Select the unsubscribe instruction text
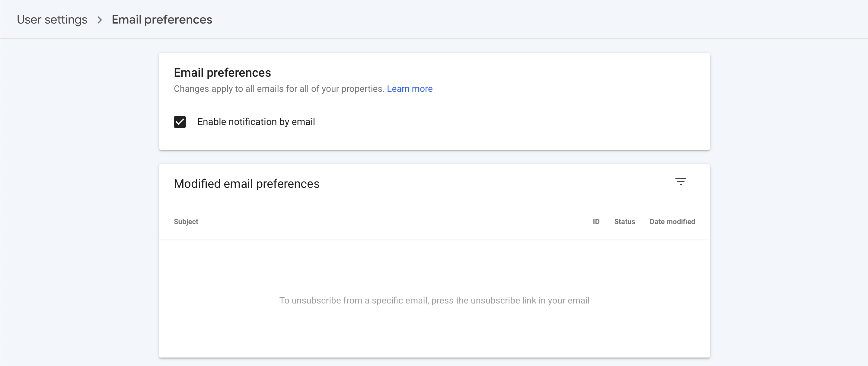 (x=434, y=300)
